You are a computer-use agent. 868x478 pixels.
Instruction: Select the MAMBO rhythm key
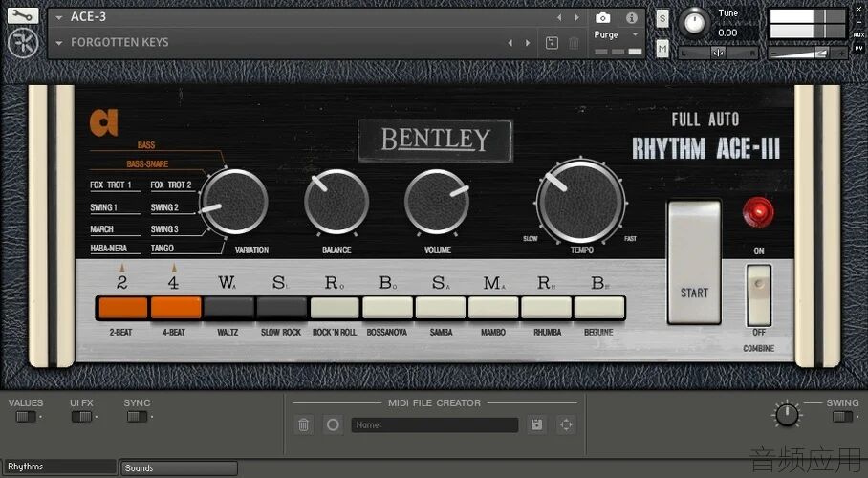point(493,308)
